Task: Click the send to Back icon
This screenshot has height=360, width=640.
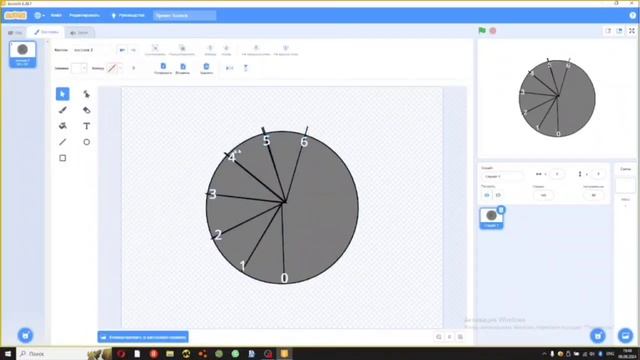Action: 286,49
